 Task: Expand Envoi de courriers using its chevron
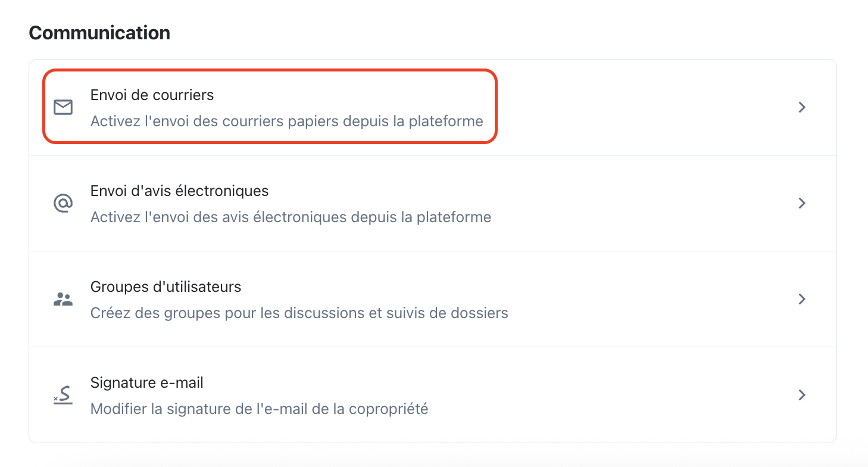click(802, 107)
